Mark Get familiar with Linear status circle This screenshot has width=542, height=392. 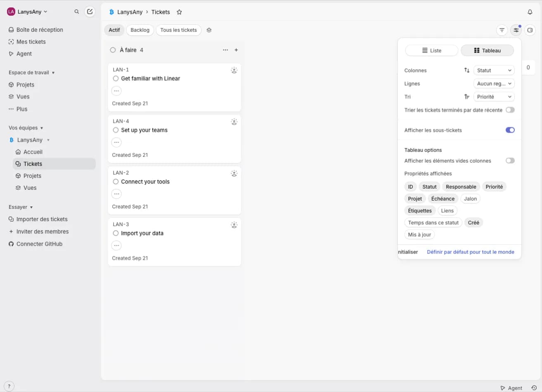[116, 78]
